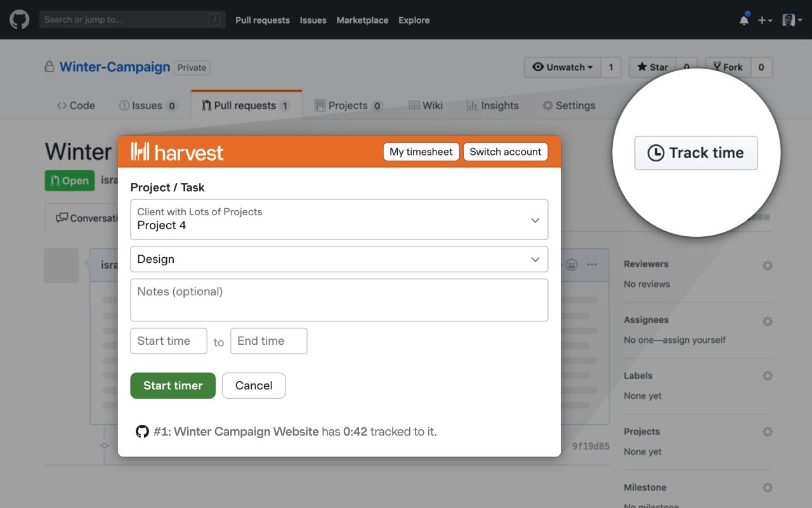Click the Unwatch dropdown button
812x508 pixels.
[563, 67]
